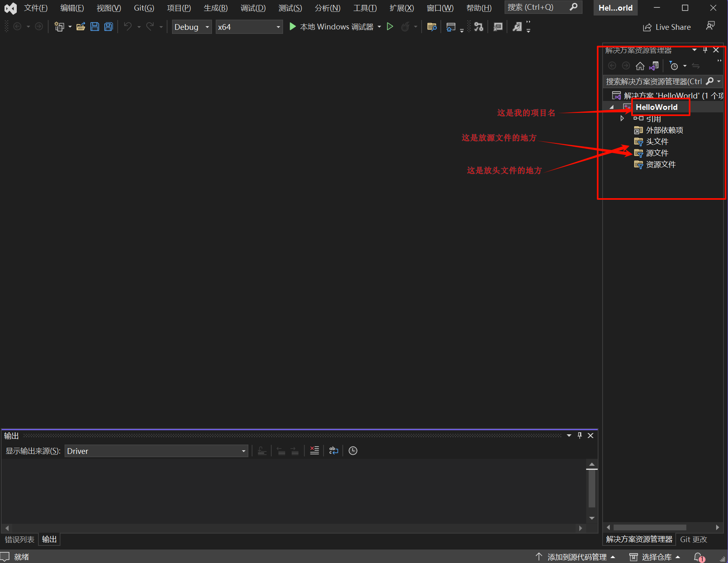Start debugging with the green play button
Screen dimensions: 728x563
pyautogui.click(x=293, y=27)
